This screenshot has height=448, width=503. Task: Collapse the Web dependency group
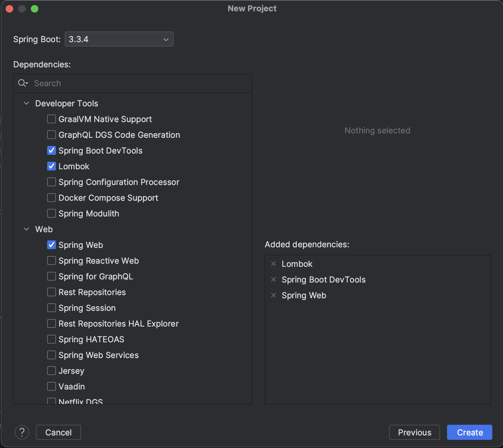(26, 229)
